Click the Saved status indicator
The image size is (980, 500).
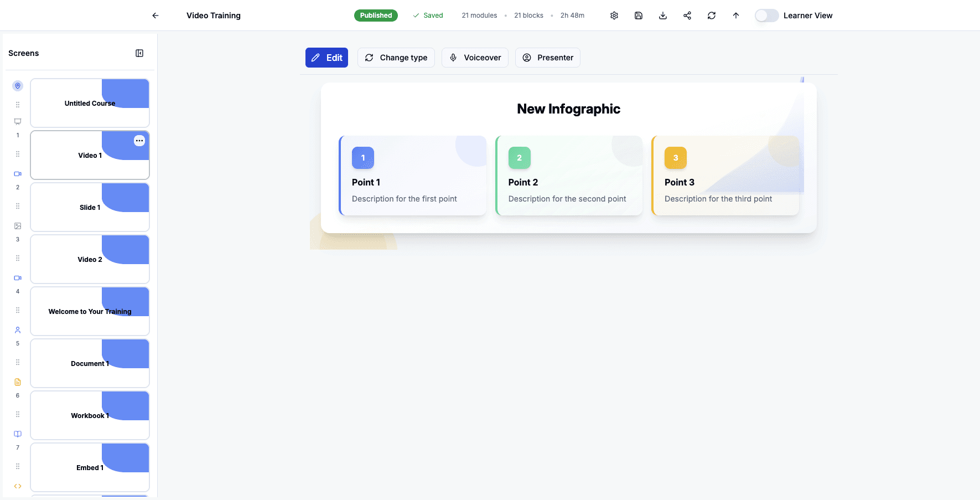(x=428, y=16)
